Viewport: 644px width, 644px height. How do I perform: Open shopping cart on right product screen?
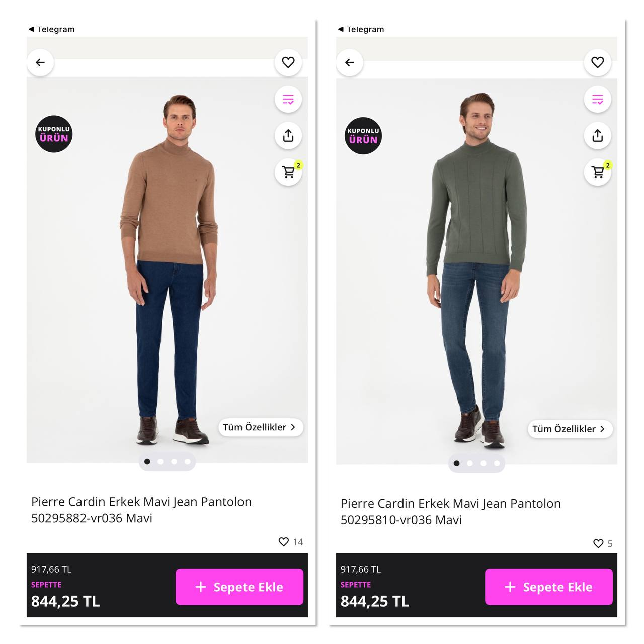(x=598, y=172)
